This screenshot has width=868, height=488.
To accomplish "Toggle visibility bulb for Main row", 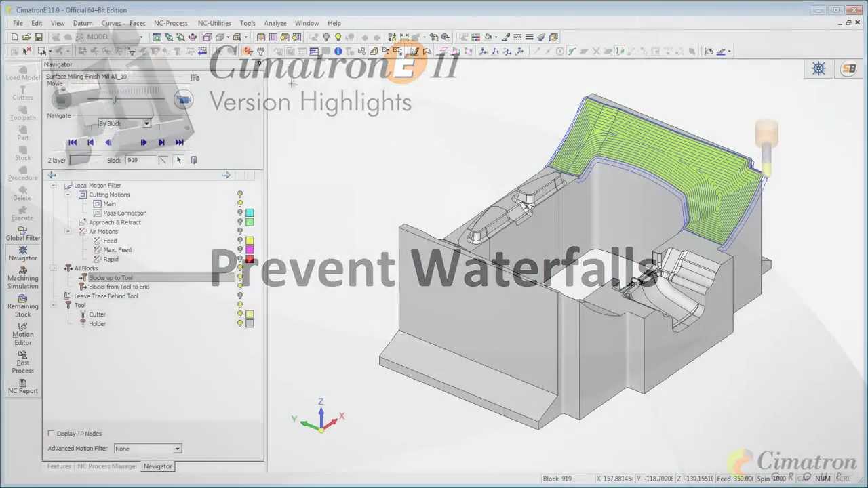I will click(239, 204).
